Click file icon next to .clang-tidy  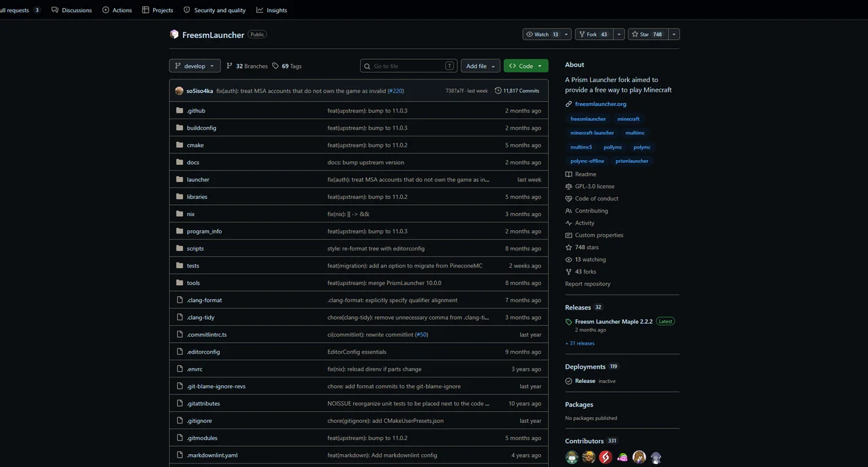point(180,318)
